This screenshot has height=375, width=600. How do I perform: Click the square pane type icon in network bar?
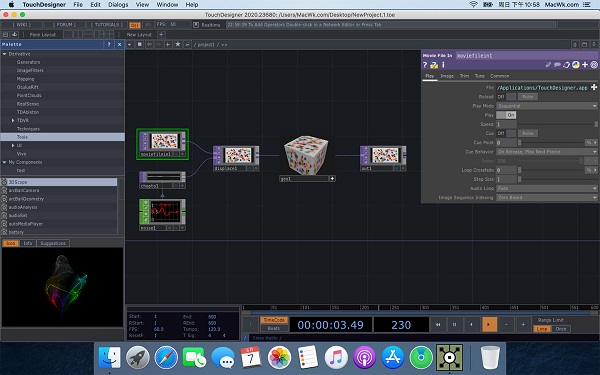point(140,44)
